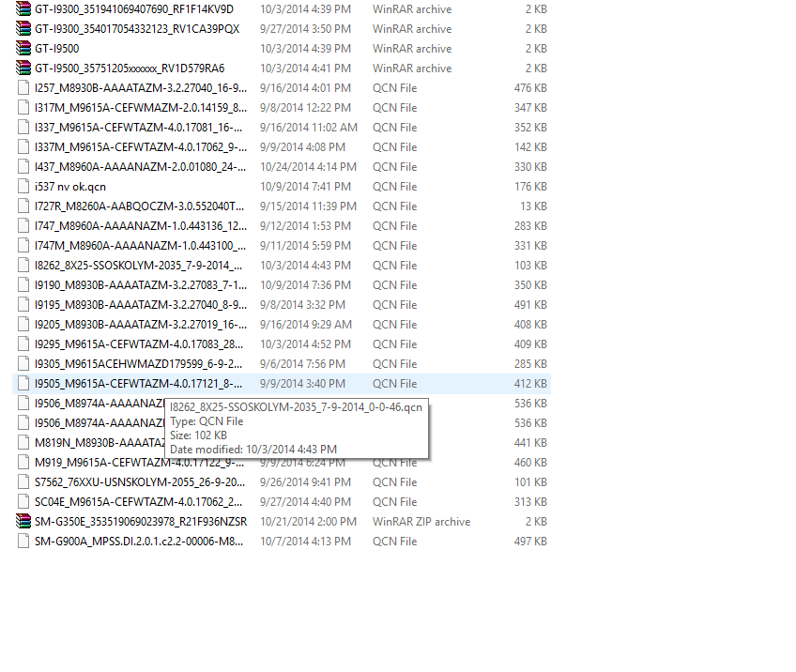Screen dimensions: 796x672
Task: Click the file icon of I8262_8X25-SSOSKOLYM
Action: click(x=23, y=266)
